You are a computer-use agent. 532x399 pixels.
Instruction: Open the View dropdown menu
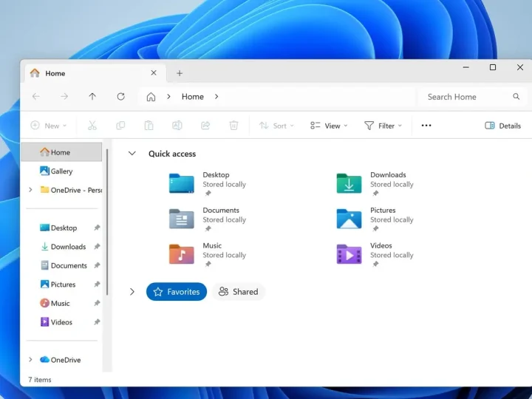click(x=329, y=126)
